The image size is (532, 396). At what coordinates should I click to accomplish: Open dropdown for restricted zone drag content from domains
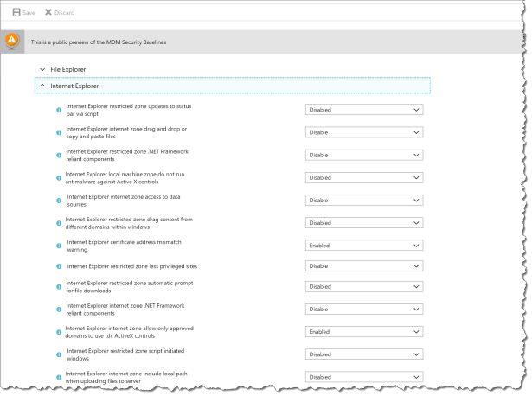(364, 223)
